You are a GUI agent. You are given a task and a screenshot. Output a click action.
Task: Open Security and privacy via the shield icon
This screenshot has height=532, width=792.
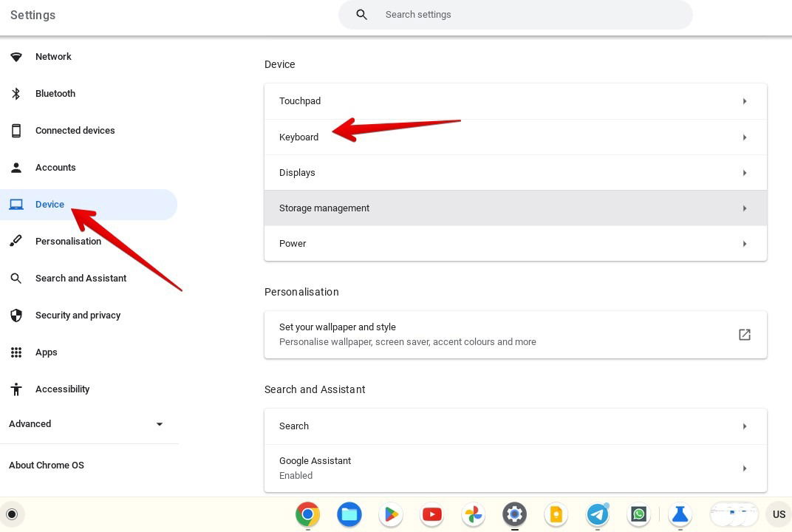(x=16, y=315)
